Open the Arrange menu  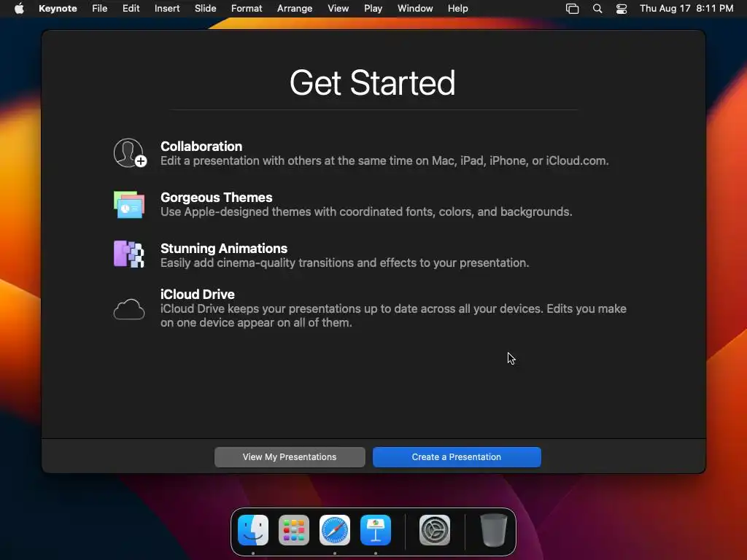(295, 9)
